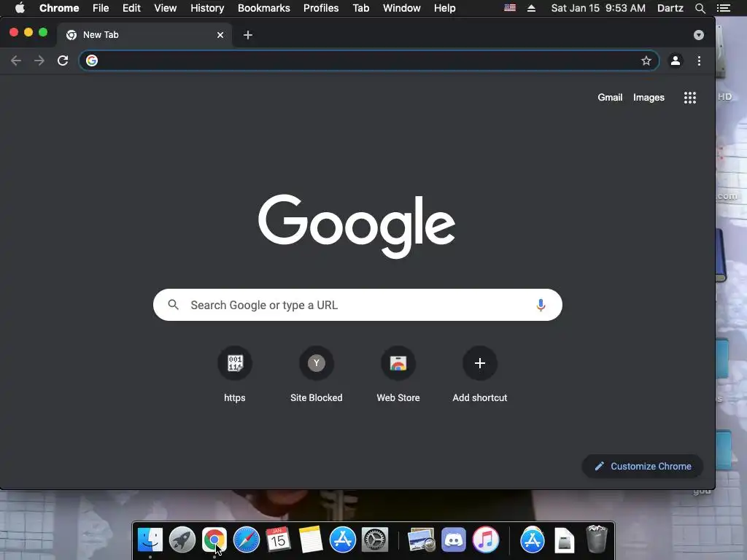The image size is (747, 560).
Task: Open Finder from the Dock
Action: (150, 540)
